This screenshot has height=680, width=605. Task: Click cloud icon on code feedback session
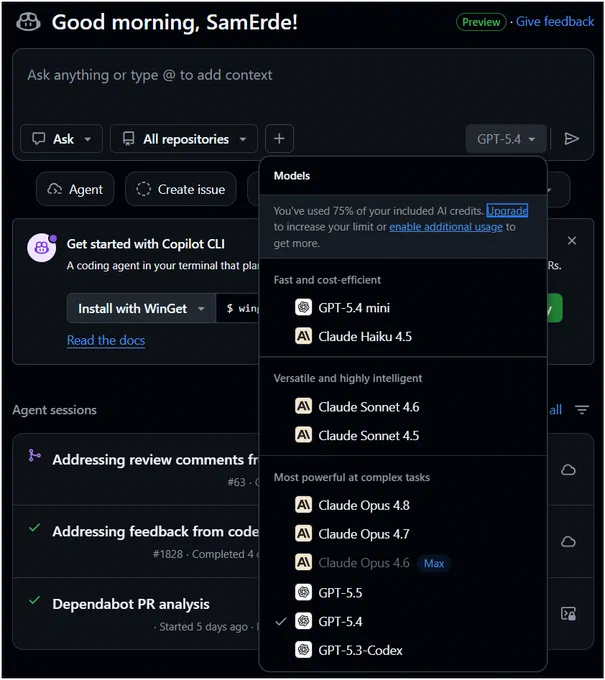coord(568,542)
